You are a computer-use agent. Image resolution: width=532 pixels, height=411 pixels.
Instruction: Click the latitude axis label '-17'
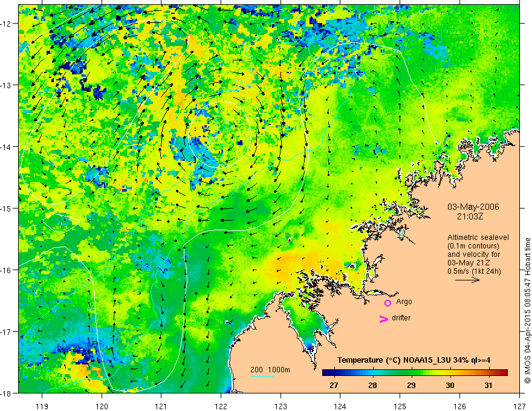click(x=7, y=331)
